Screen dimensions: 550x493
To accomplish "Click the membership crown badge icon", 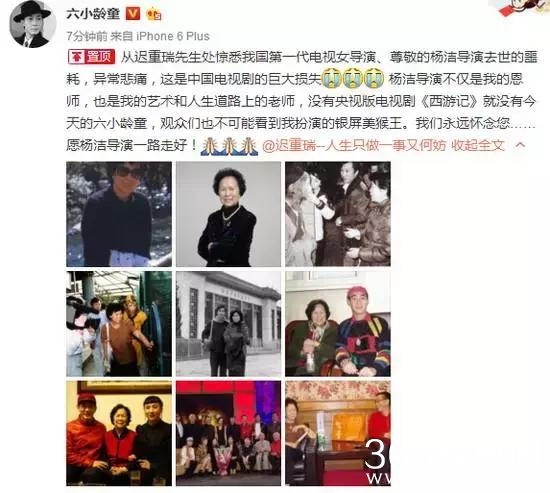I will pyautogui.click(x=153, y=14).
